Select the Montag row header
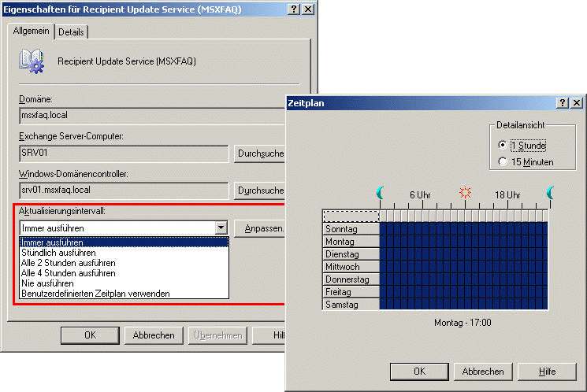 click(x=351, y=242)
